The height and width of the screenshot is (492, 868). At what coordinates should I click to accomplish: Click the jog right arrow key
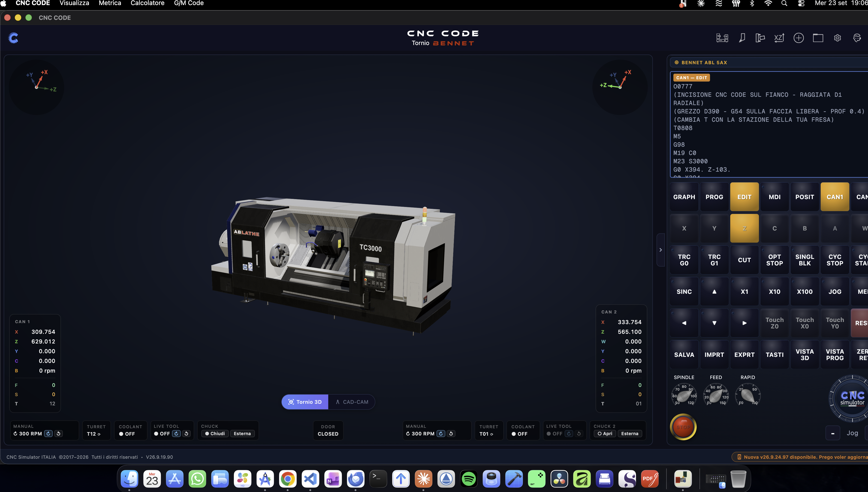(744, 323)
